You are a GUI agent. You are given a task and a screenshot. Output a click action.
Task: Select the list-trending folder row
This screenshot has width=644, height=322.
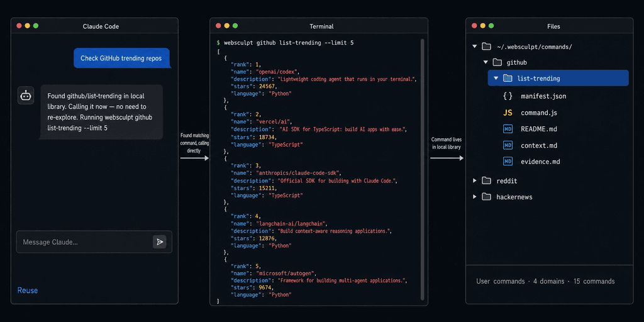coord(558,78)
